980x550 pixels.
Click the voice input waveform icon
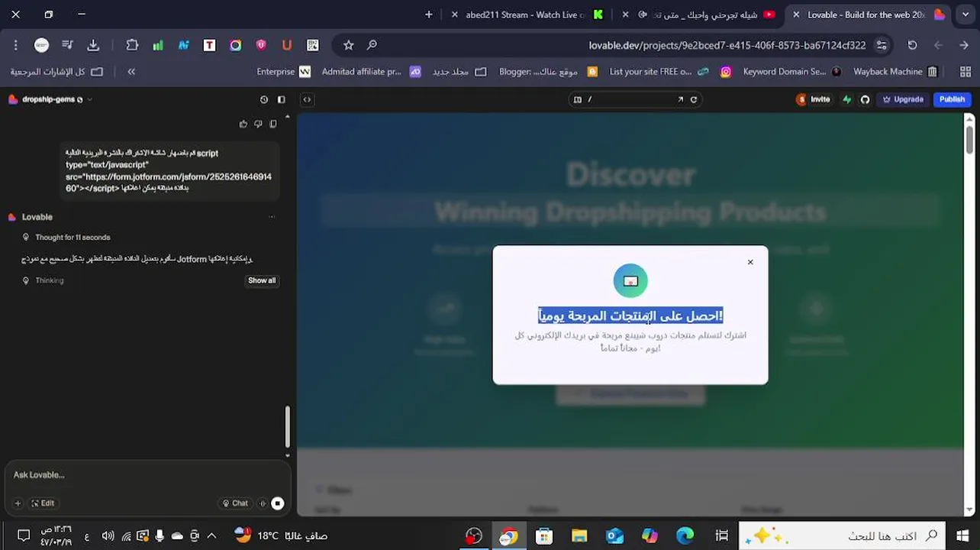click(263, 503)
